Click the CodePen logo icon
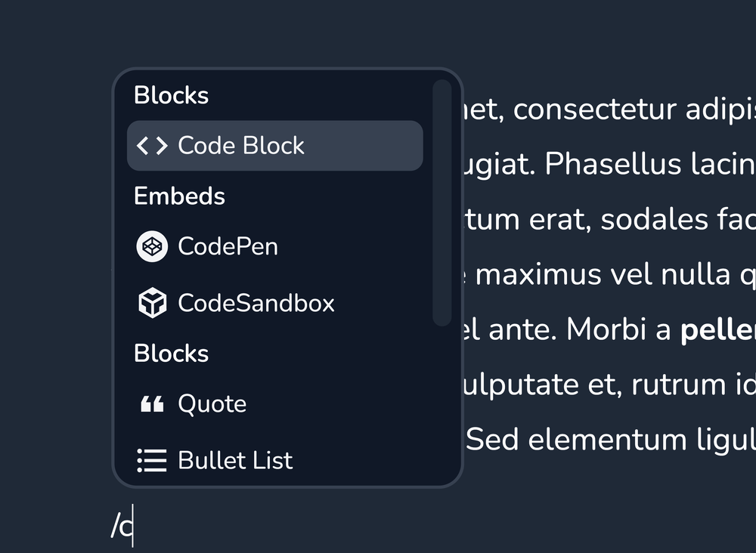Screen dimensions: 756x553 tap(152, 246)
